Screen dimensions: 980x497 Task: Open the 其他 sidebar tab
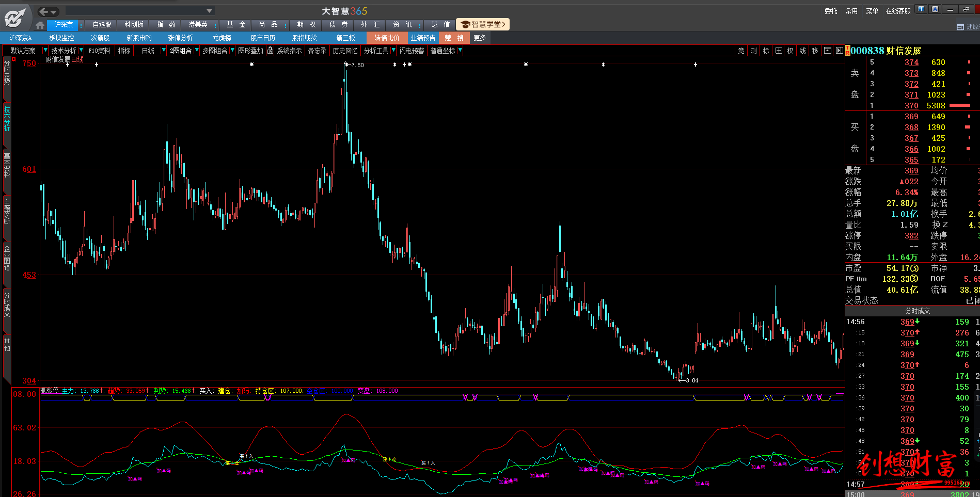coord(7,345)
